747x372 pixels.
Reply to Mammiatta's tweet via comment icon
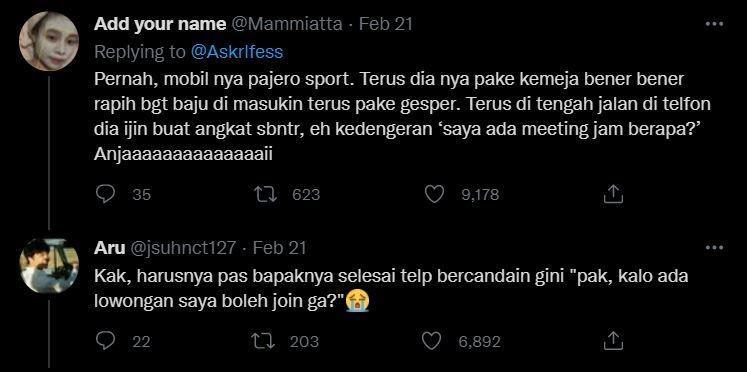pos(105,194)
